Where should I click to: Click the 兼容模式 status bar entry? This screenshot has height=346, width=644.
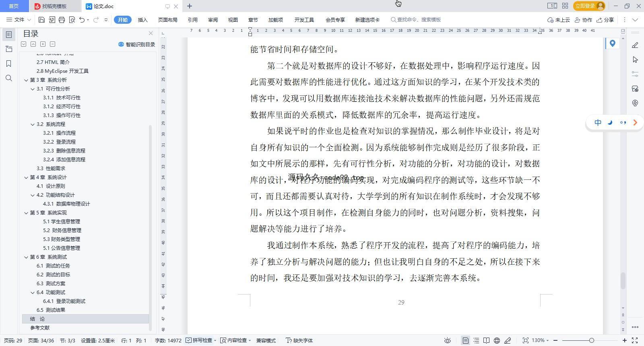click(266, 340)
